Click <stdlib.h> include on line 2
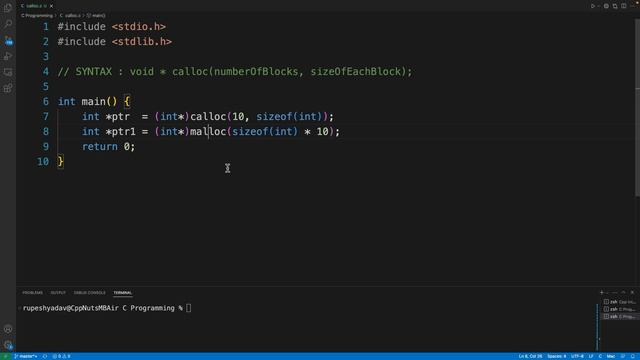 (x=142, y=42)
